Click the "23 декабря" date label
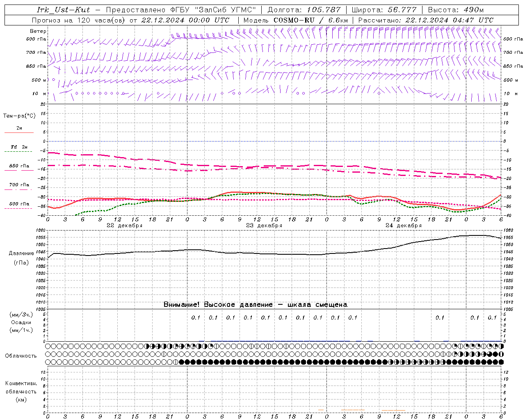Screen dimensions: 525x420 (x=264, y=226)
